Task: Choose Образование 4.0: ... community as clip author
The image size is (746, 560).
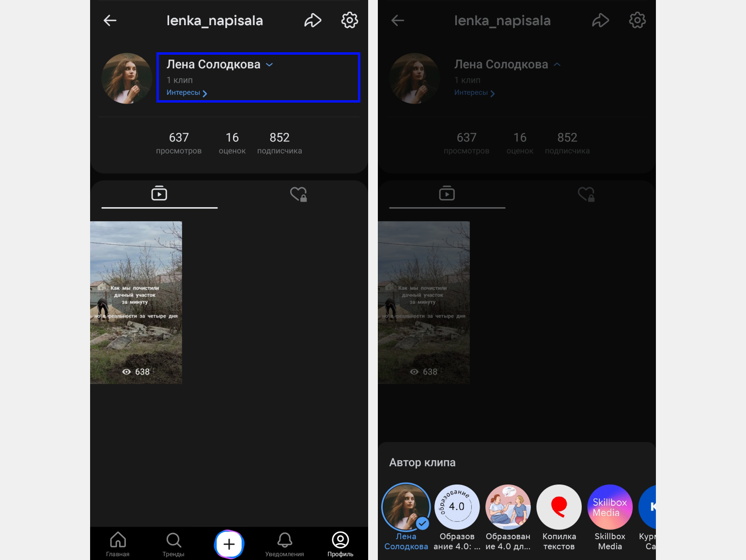Action: tap(457, 517)
